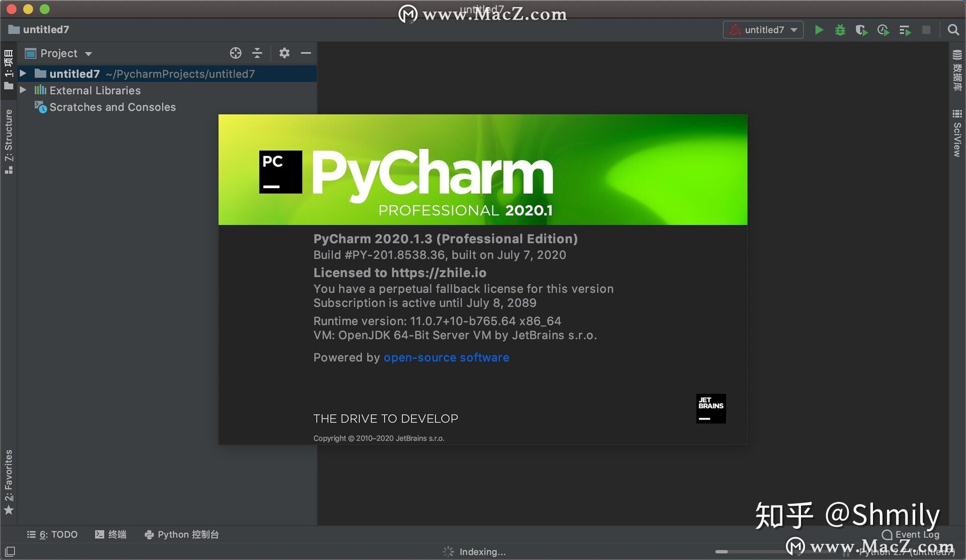Viewport: 966px width, 560px height.
Task: Open the open-source software link
Action: [x=446, y=358]
